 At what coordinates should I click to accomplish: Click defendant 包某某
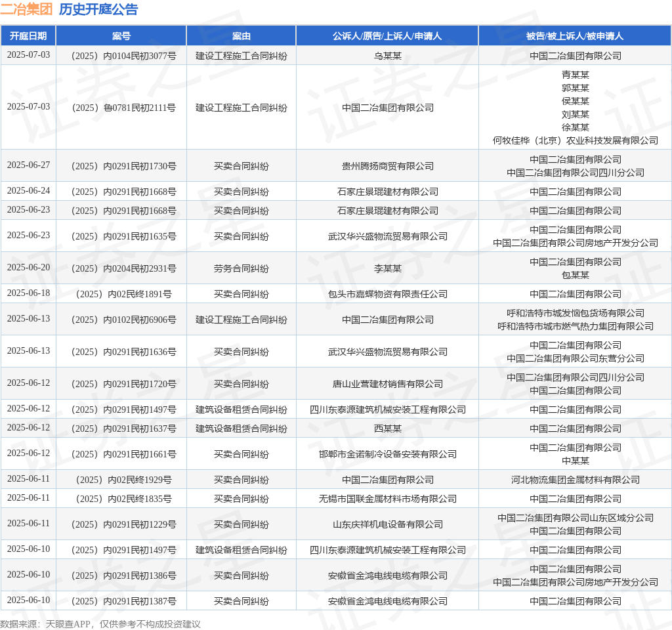(x=575, y=275)
